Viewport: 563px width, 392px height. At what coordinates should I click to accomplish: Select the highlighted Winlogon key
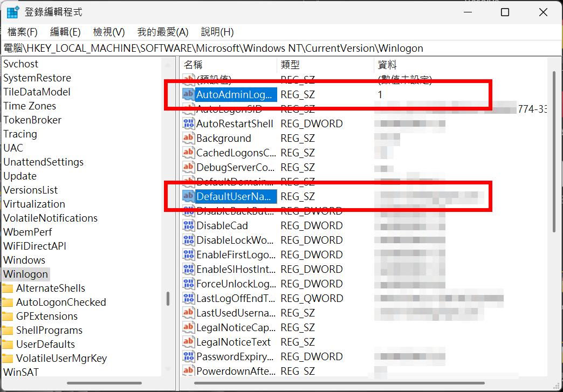(25, 274)
